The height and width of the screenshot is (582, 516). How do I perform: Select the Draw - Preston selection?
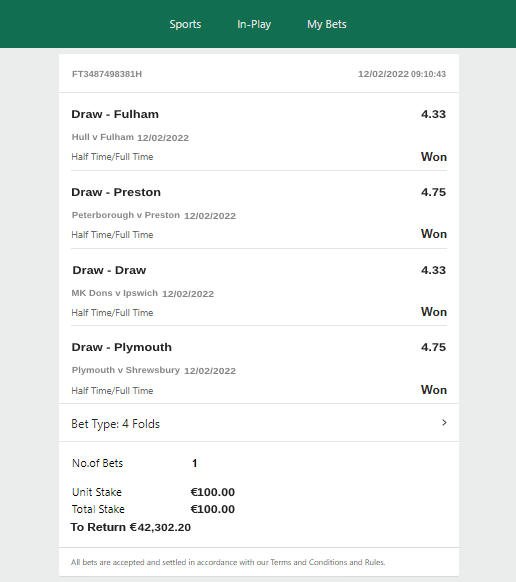116,192
